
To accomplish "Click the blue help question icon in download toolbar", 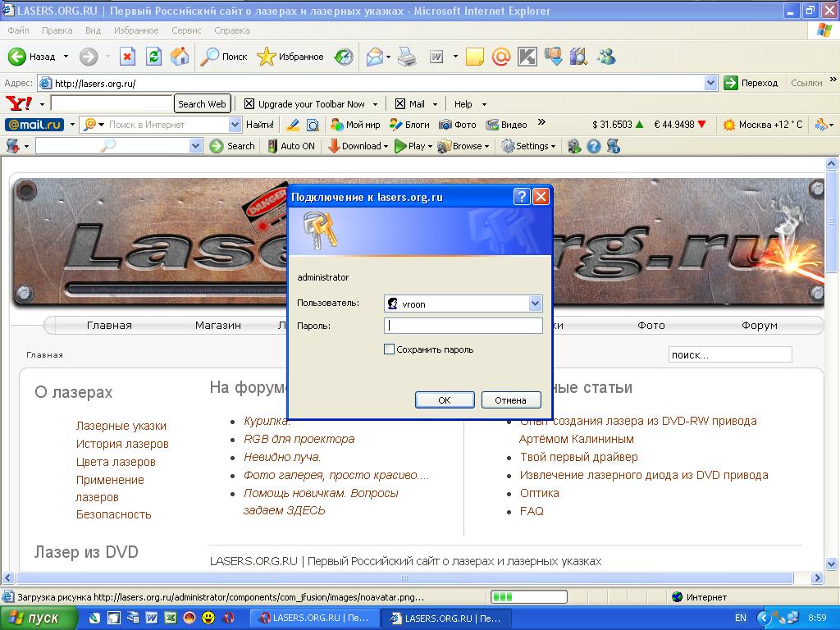I will [594, 146].
